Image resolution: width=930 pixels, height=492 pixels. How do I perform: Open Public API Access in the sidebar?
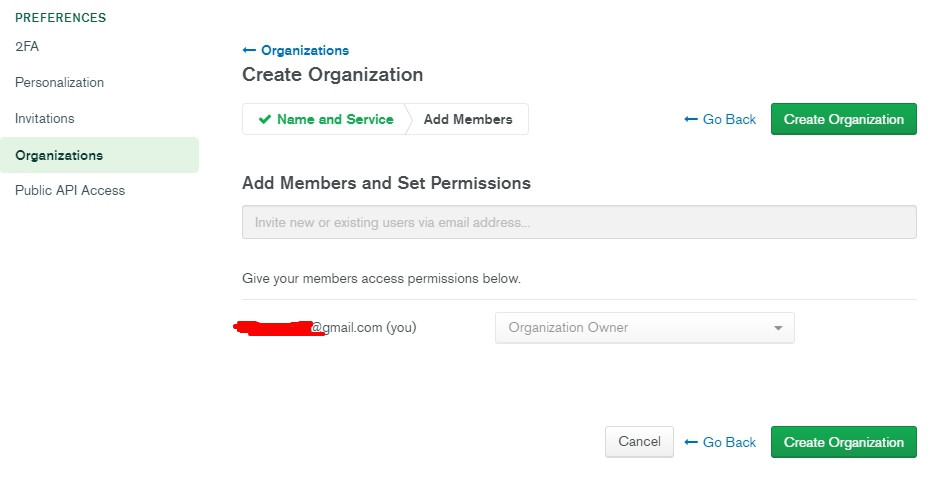tap(70, 190)
